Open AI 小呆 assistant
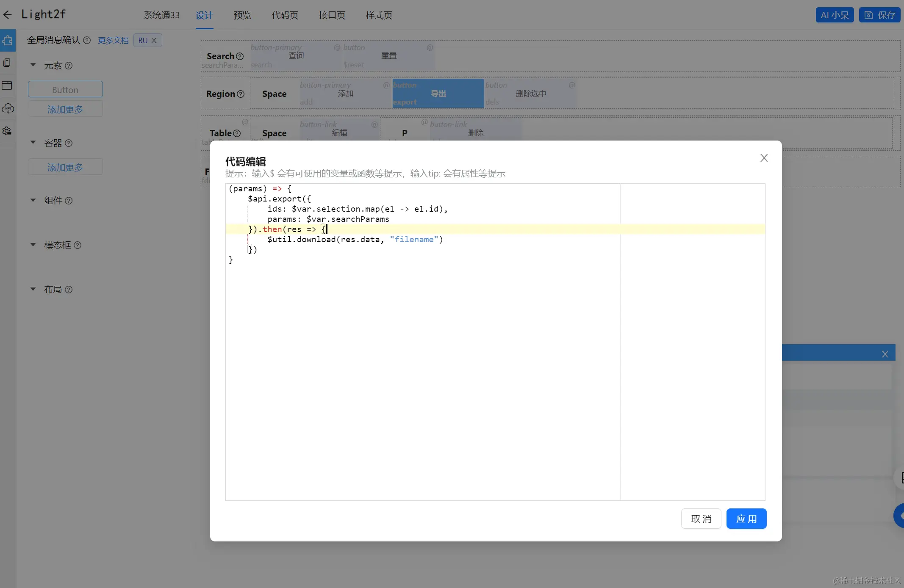The image size is (904, 588). coord(835,15)
